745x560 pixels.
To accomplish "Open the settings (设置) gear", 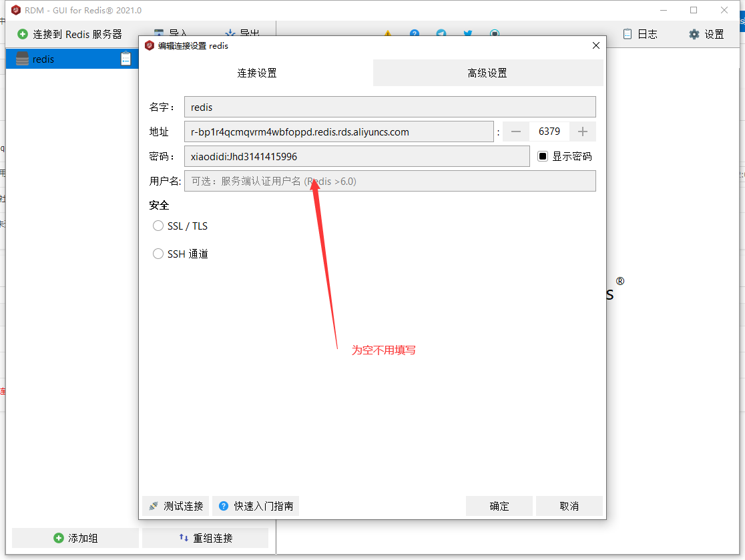I will 706,34.
